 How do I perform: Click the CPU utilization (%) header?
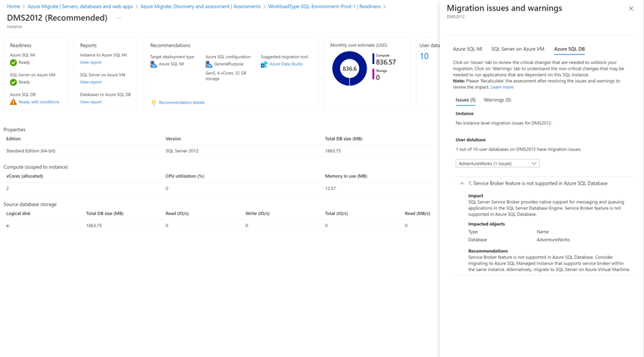click(x=185, y=176)
